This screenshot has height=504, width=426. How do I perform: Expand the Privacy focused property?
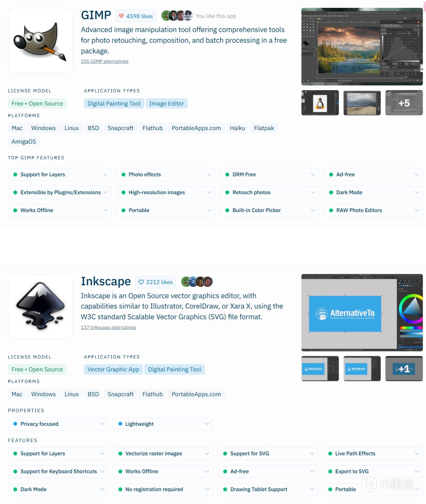tap(58, 424)
